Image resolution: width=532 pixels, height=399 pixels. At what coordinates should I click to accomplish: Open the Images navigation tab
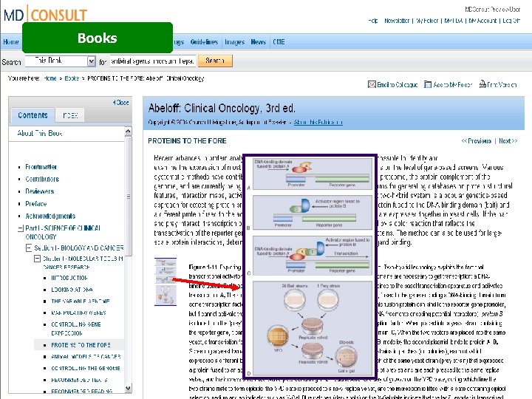234,42
